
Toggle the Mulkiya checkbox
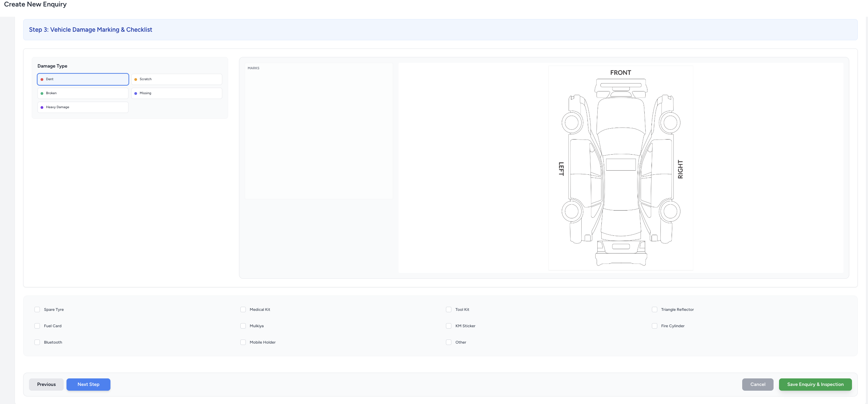click(243, 326)
